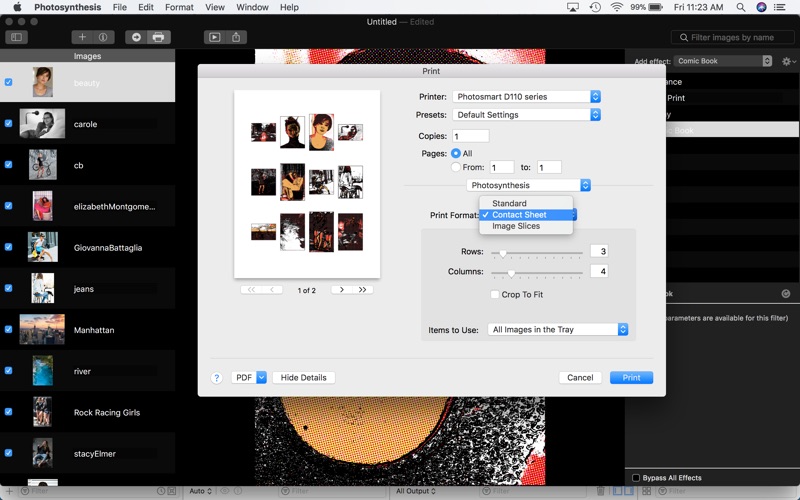Click the Cancel button
The height and width of the screenshot is (500, 800).
pyautogui.click(x=580, y=378)
